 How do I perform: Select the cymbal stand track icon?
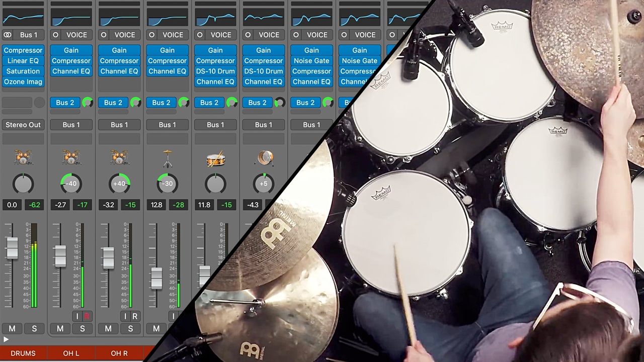pyautogui.click(x=168, y=158)
